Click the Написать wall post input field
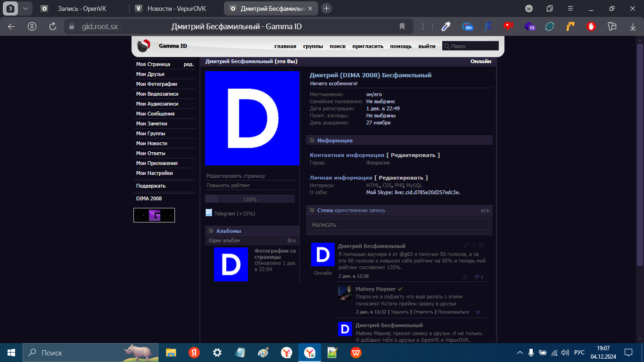Screen dimensions: 644x362 pyautogui.click(x=399, y=225)
